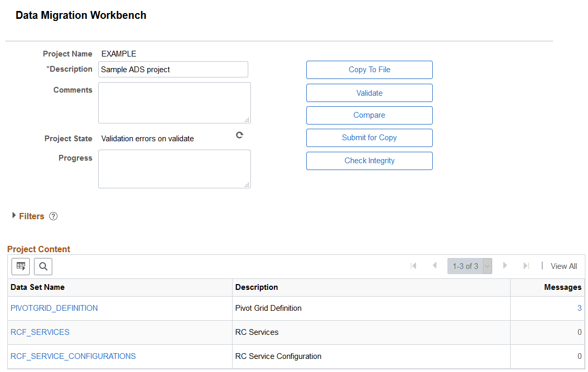588x372 pixels.
Task: Open the RCF_SERVICES data set link
Action: point(40,332)
